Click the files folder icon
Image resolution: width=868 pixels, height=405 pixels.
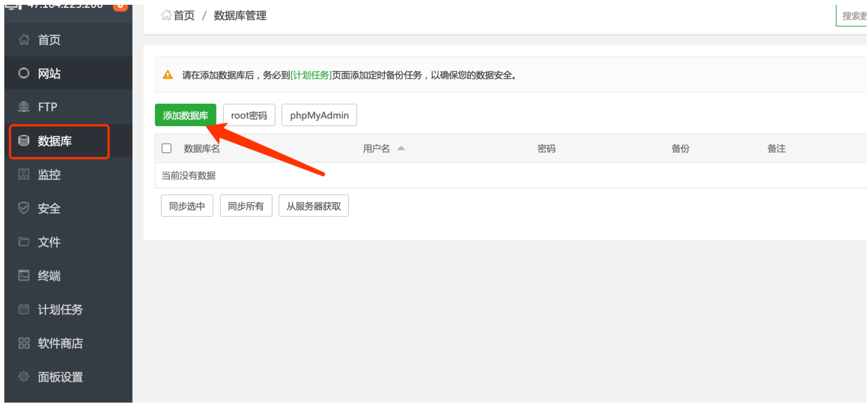pyautogui.click(x=24, y=241)
